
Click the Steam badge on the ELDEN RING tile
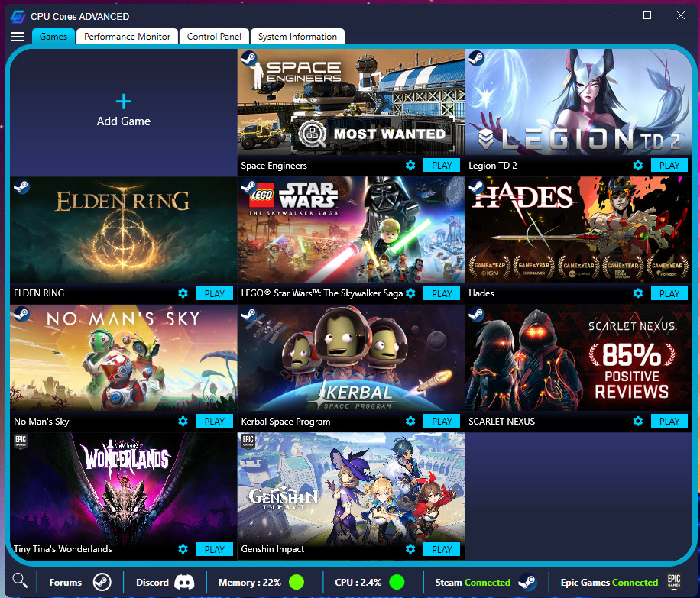coord(21,186)
